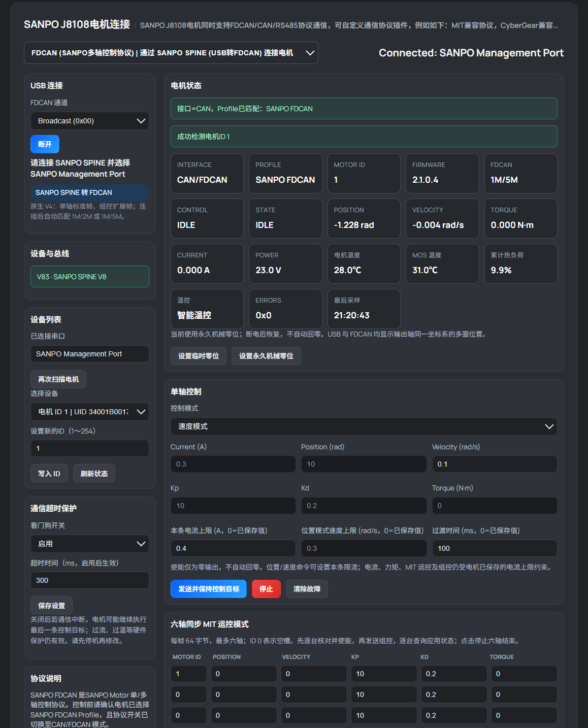Image resolution: width=588 pixels, height=728 pixels.
Task: Click the 最后采样 21:20:43 card
Action: pyautogui.click(x=364, y=309)
